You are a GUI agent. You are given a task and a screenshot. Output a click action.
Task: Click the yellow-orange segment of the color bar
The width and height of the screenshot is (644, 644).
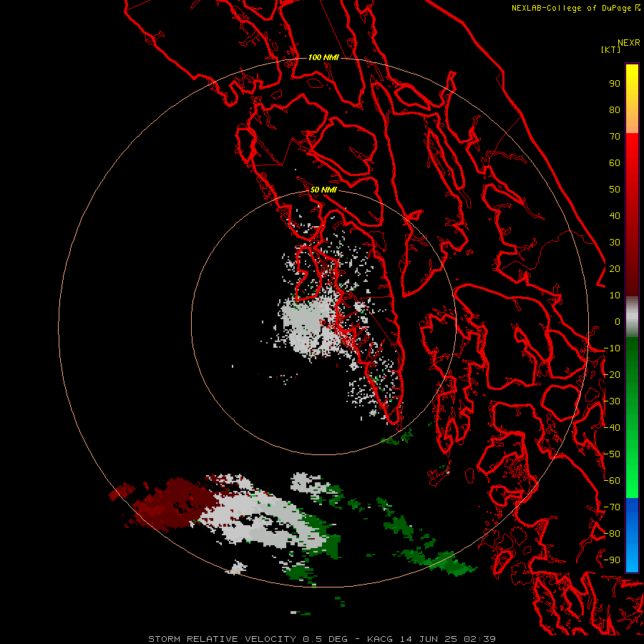pos(632,99)
